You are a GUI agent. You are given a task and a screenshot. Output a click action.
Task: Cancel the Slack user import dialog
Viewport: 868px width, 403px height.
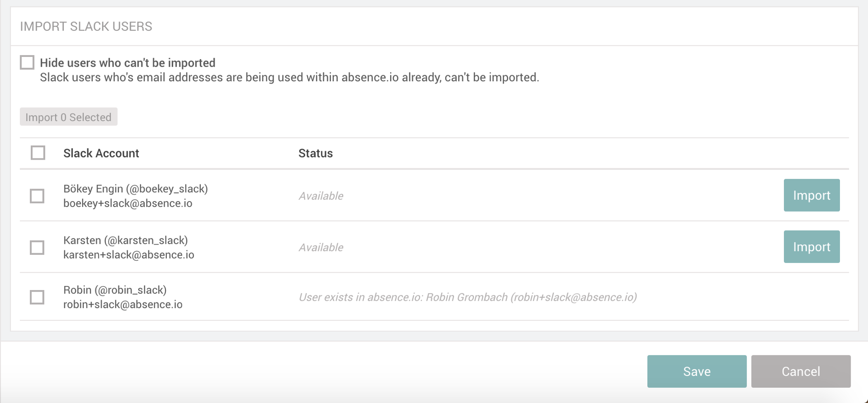800,371
